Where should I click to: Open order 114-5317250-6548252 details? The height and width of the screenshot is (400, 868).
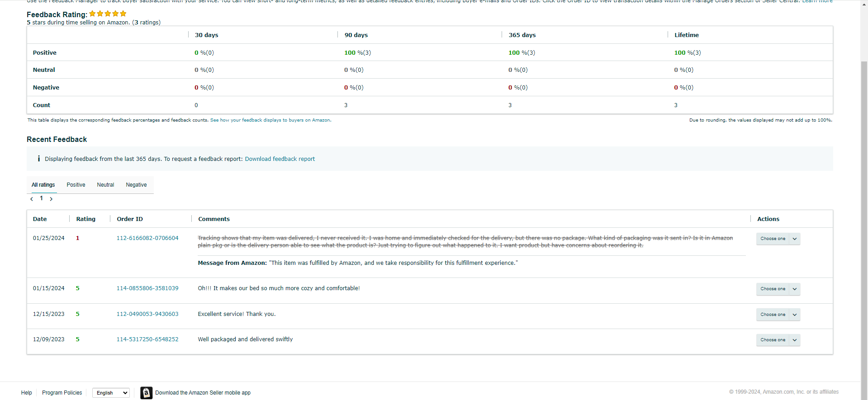[147, 339]
